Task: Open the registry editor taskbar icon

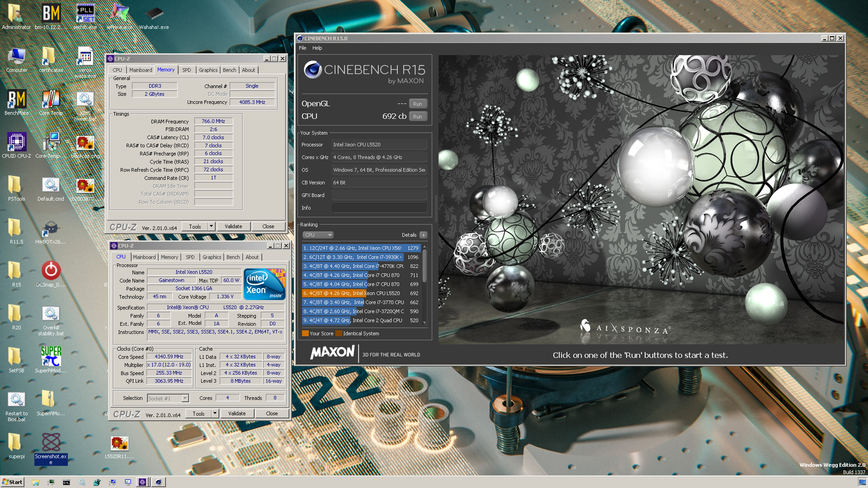Action: (x=97, y=482)
